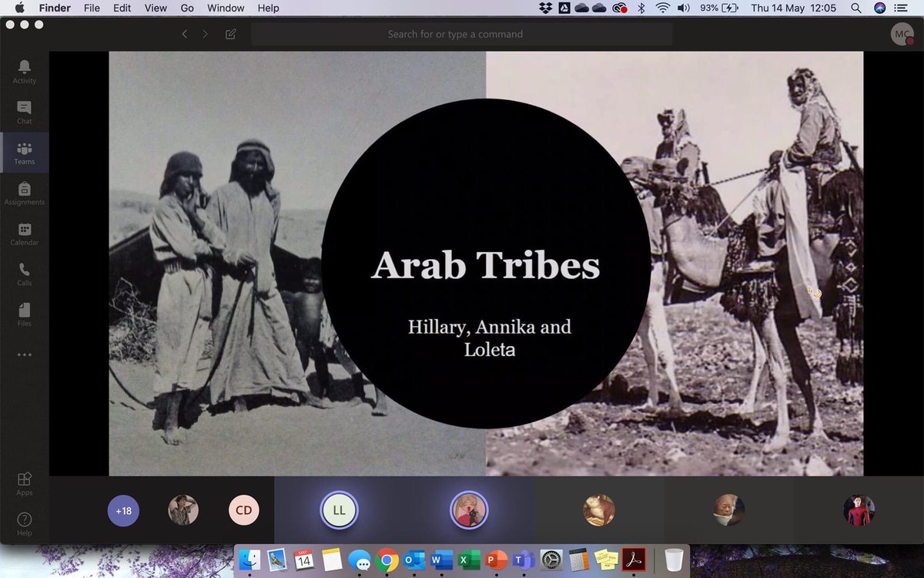This screenshot has width=924, height=578.
Task: Go forward with the navigation arrow
Action: 206,34
